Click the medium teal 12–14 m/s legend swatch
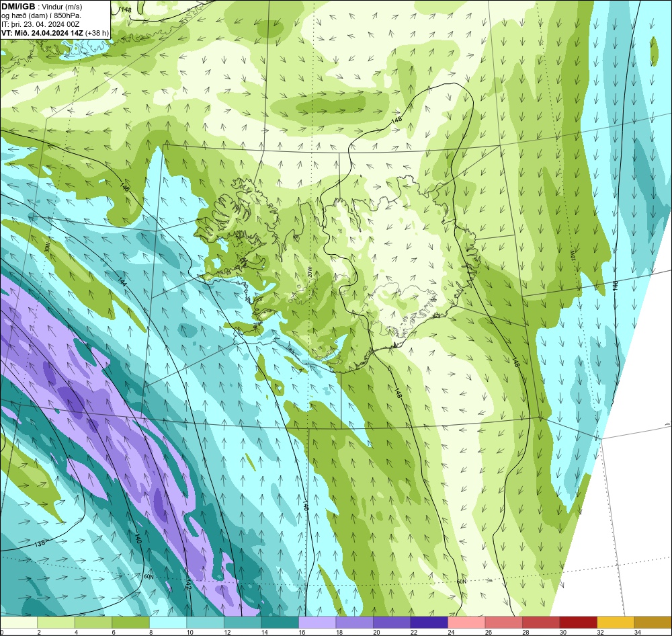This screenshot has width=672, height=636. [x=243, y=622]
